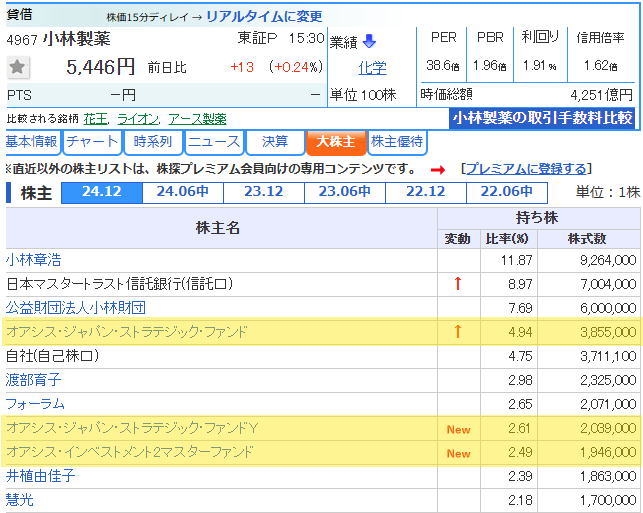Screen dimensions: 643x513
Task: Open shareholder 井植由佳子
Action: click(x=41, y=476)
